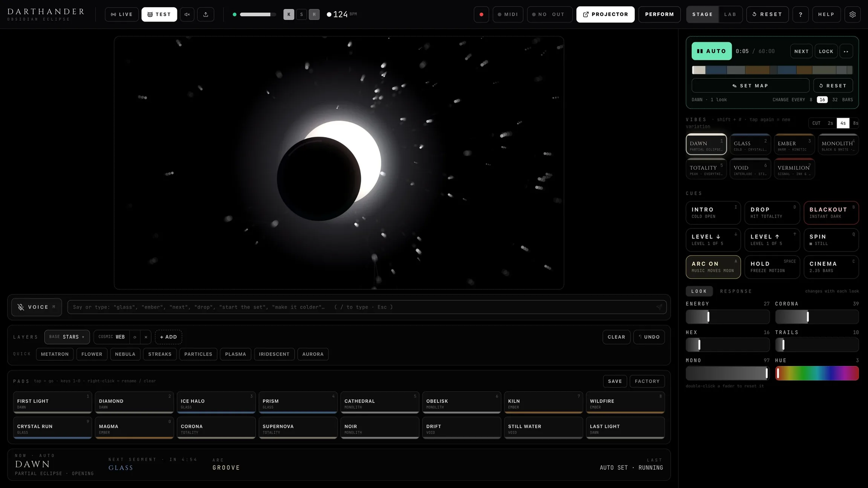This screenshot has width=868, height=488.
Task: Tap the BPM tempo dot
Action: (x=329, y=14)
